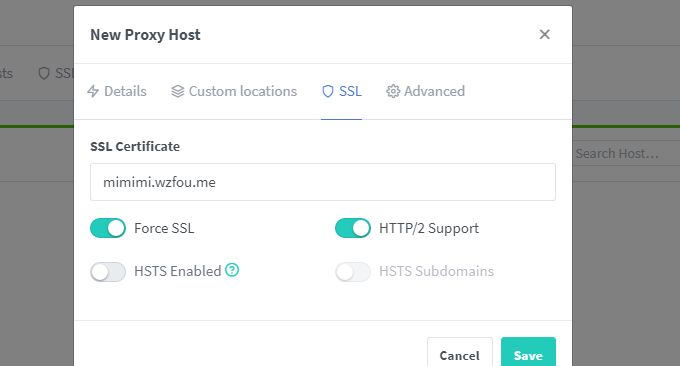Click the HSTS Enabled label text
The width and height of the screenshot is (680, 366).
coord(178,271)
